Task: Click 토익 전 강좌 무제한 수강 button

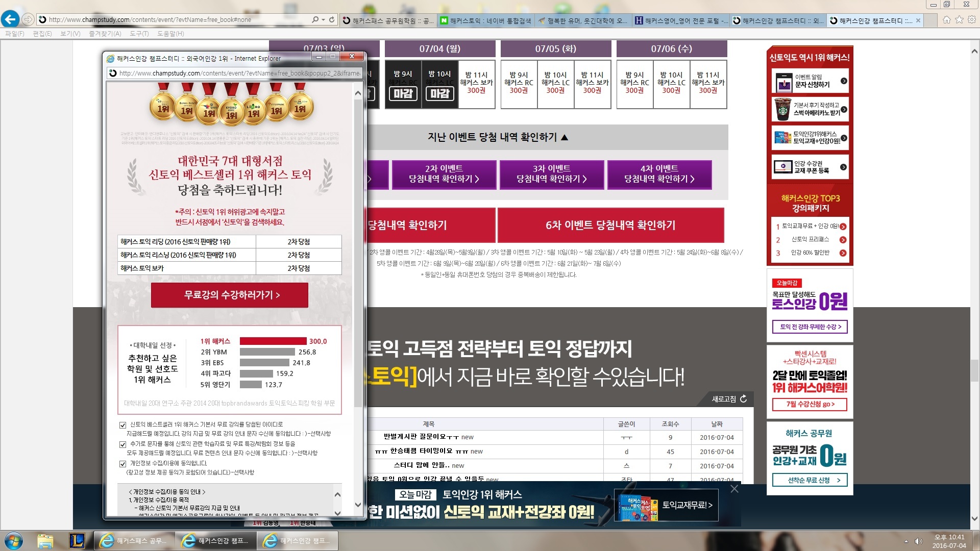Action: pos(810,327)
